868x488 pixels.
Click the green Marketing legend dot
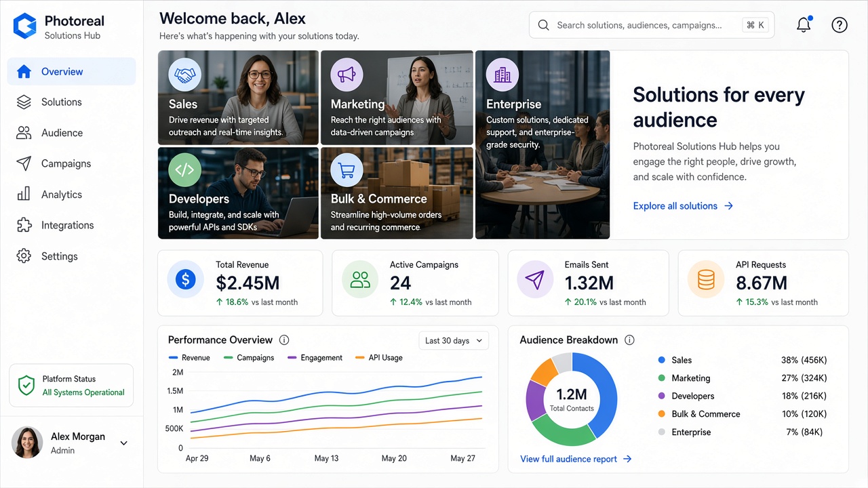click(x=662, y=378)
